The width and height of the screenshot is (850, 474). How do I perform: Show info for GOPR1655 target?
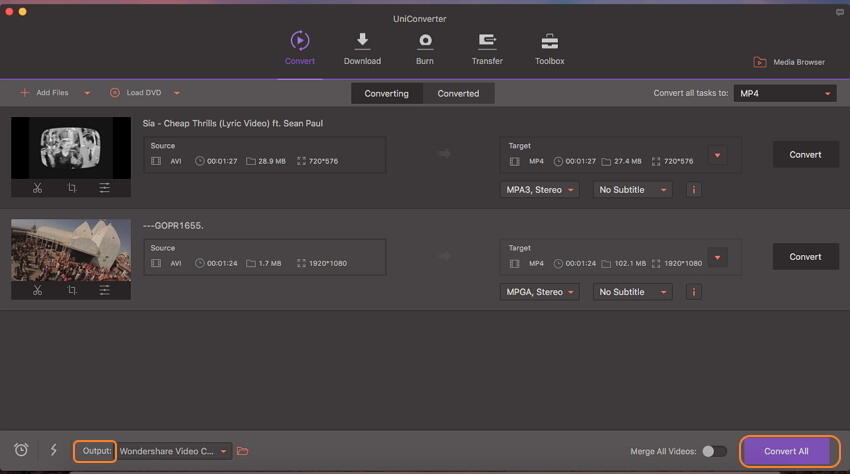tap(693, 292)
